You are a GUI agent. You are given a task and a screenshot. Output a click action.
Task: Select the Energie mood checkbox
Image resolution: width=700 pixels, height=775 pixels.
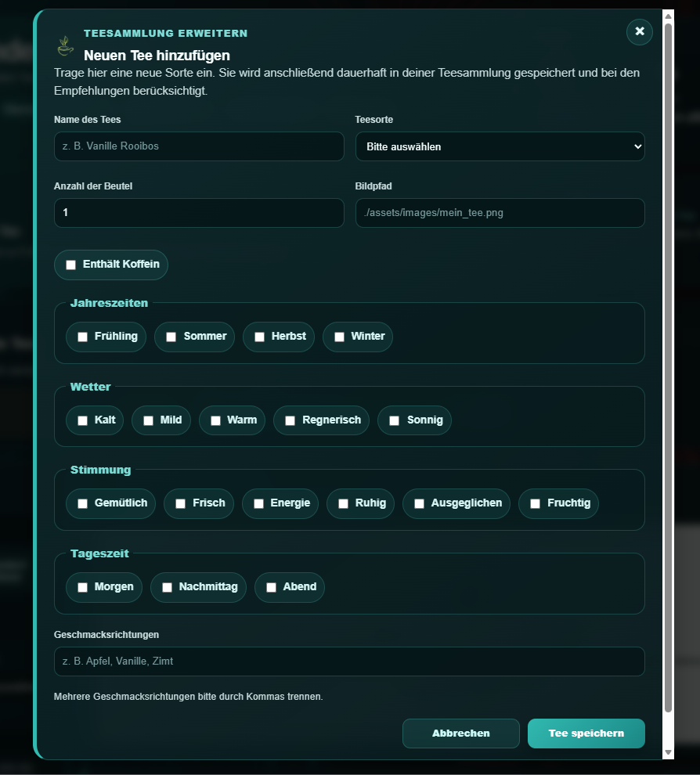coord(258,503)
